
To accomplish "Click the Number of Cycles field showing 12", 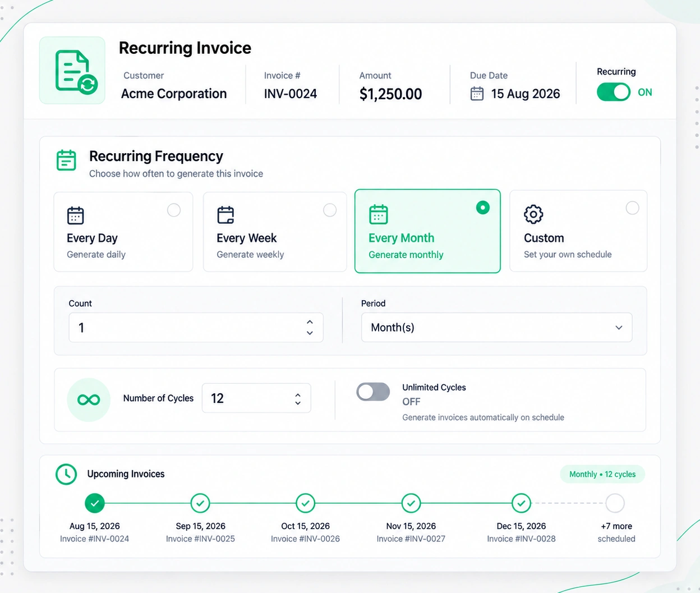I will (x=256, y=398).
